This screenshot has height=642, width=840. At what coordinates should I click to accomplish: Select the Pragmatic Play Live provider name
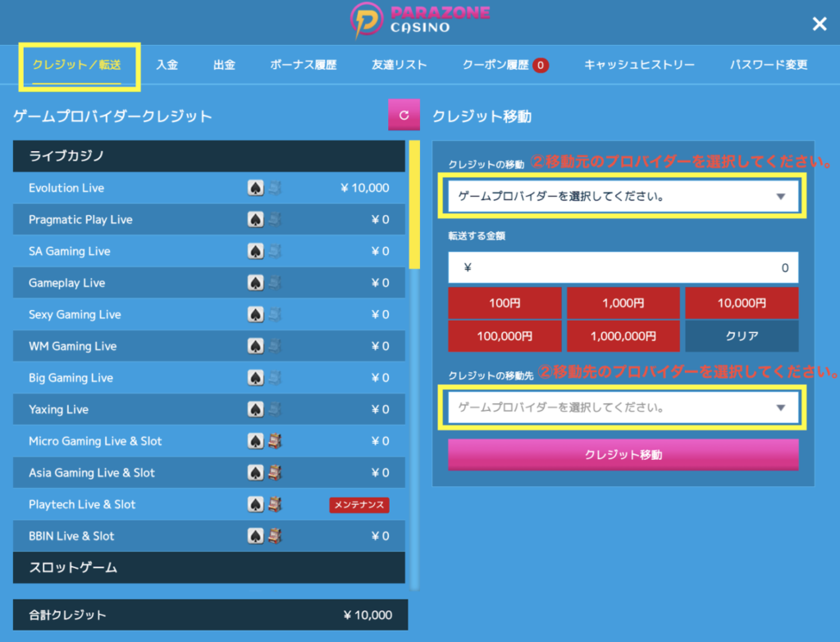pyautogui.click(x=80, y=220)
